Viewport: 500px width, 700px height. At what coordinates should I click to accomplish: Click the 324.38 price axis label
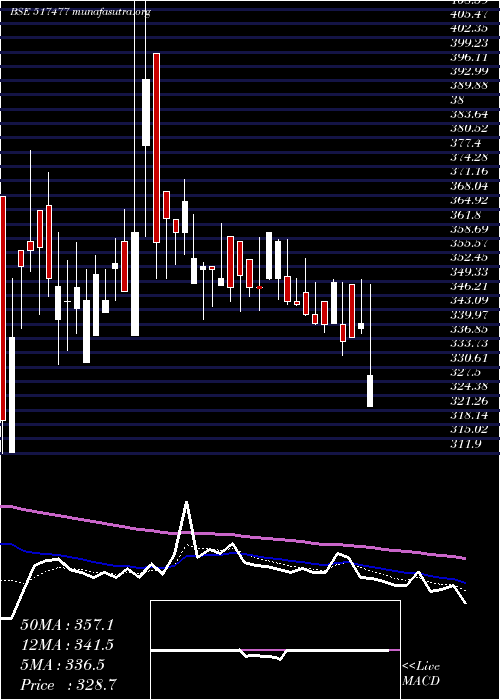coord(469,386)
